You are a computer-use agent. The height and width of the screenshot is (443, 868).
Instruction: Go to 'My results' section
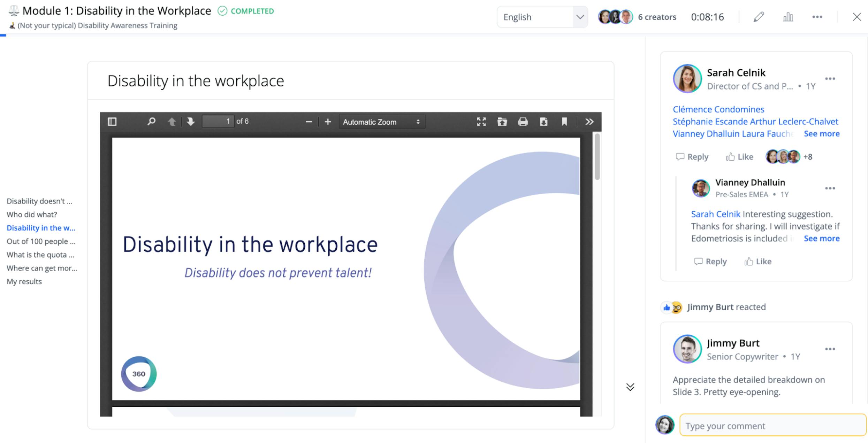[24, 281]
